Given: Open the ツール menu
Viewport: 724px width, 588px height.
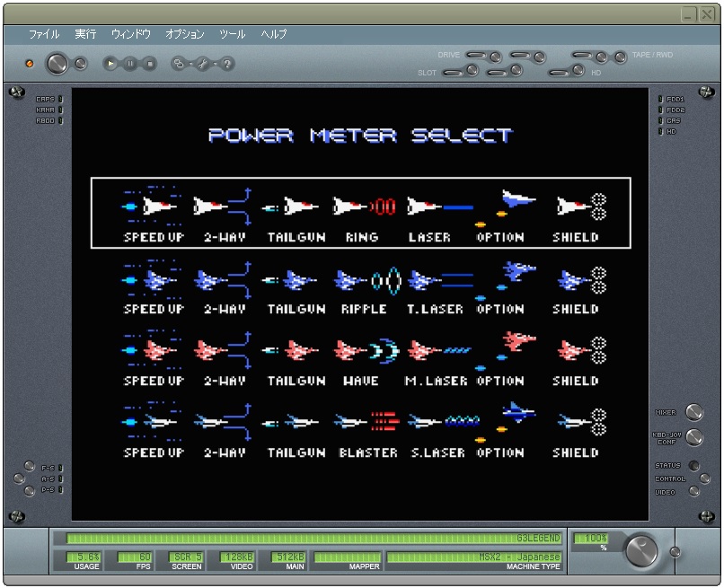Looking at the screenshot, I should 233,34.
